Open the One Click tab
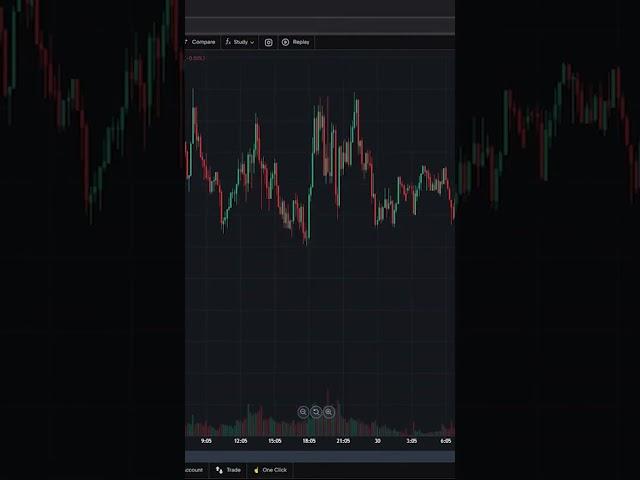640x480 pixels. 270,470
